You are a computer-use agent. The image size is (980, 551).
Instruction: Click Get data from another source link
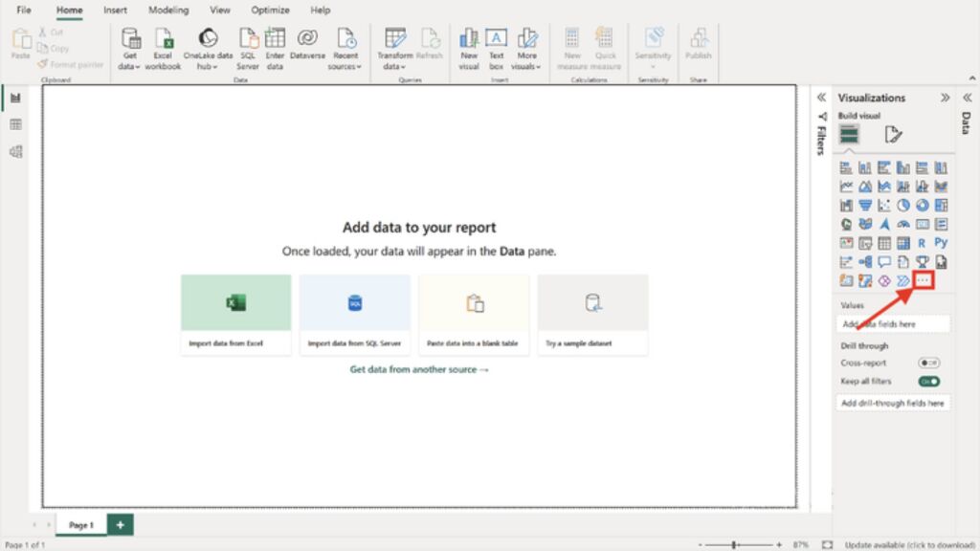(419, 369)
